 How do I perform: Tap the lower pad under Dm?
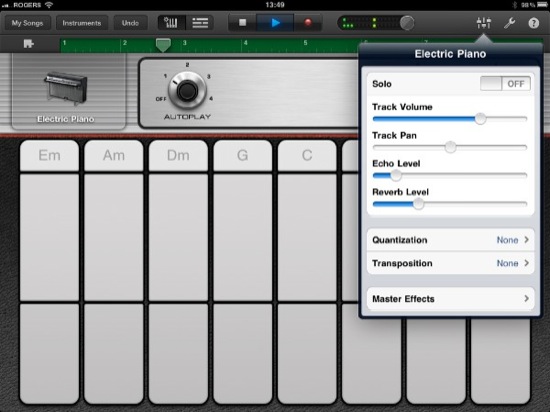click(x=178, y=353)
